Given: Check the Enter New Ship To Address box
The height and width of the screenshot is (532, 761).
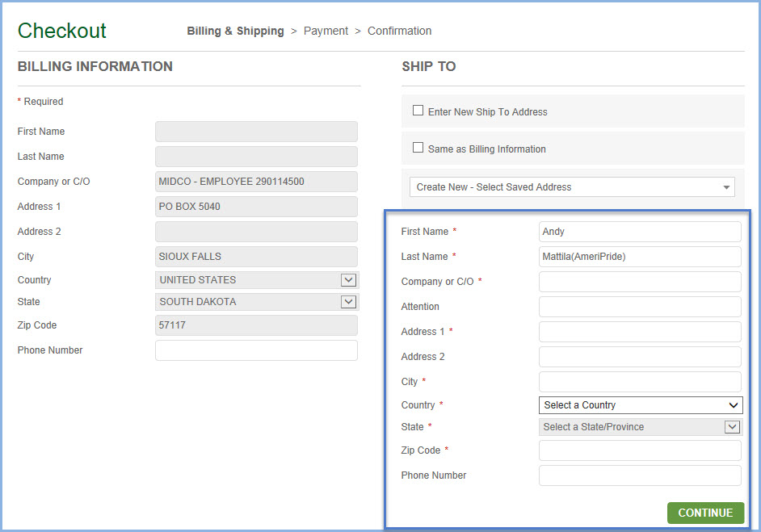Looking at the screenshot, I should click(x=418, y=111).
